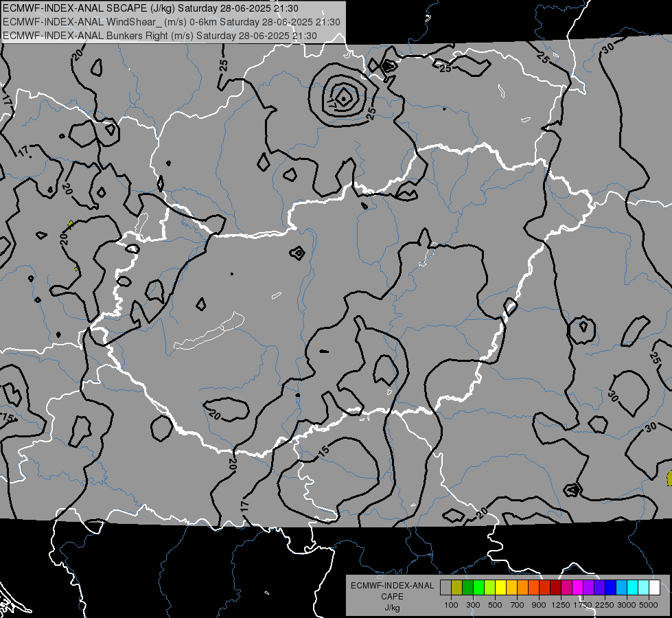This screenshot has width=672, height=618.
Task: Click the grey first swatch in the CAPE legend
Action: (445, 587)
